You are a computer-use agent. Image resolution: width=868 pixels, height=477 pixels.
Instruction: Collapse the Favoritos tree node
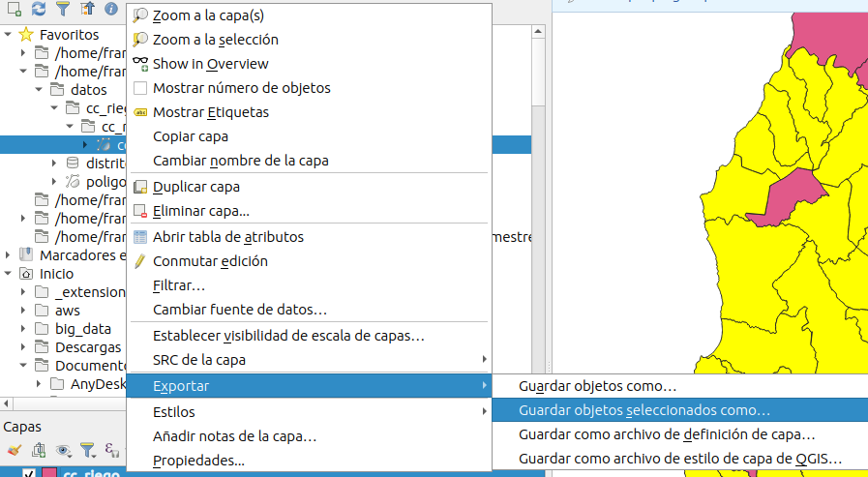9,35
